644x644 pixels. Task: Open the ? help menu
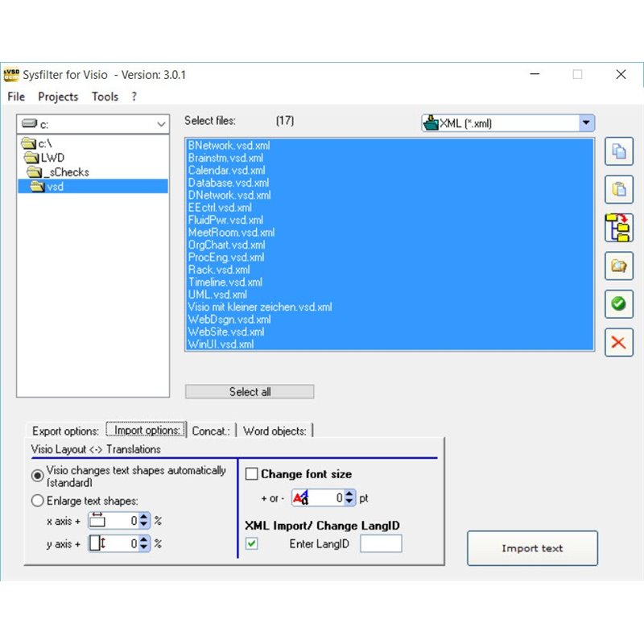(x=134, y=97)
